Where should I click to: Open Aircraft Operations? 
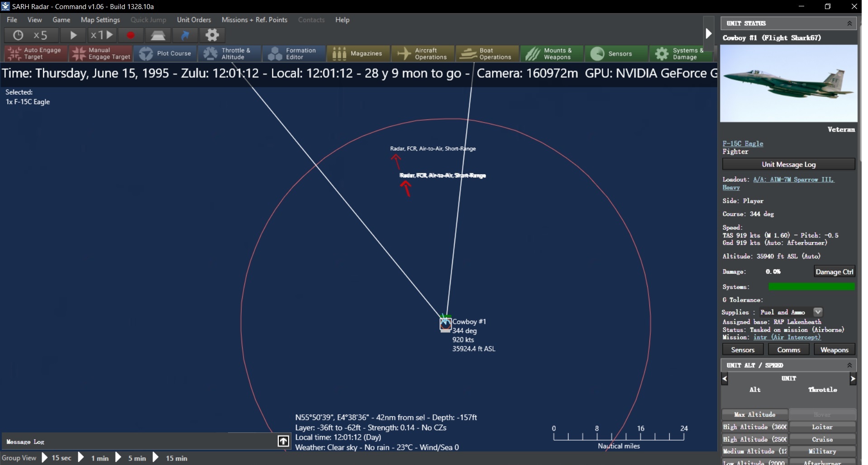click(423, 53)
